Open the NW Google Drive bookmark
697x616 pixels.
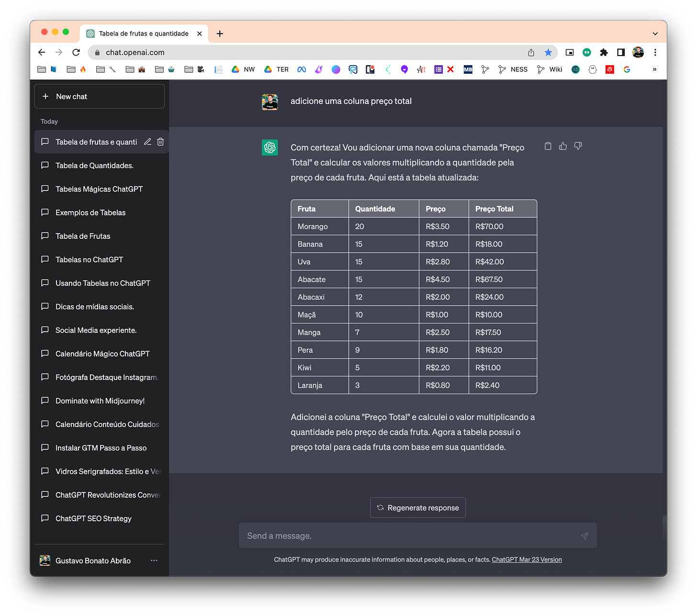tap(243, 69)
